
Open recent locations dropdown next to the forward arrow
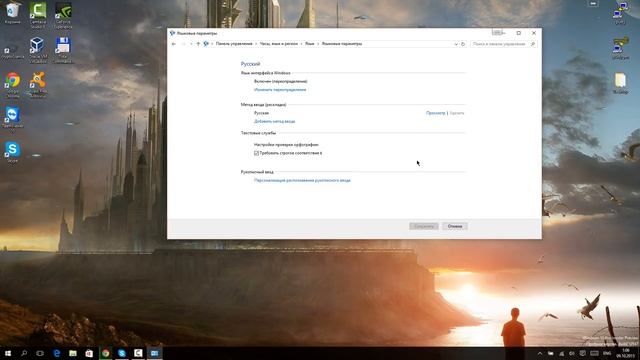click(191, 44)
